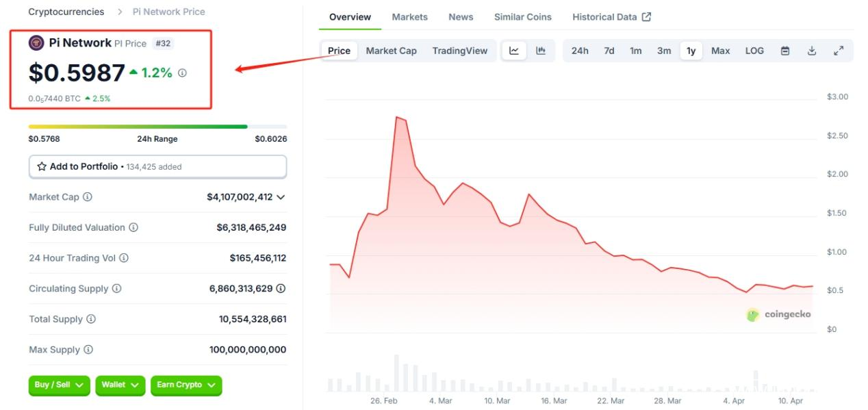
Task: Open the Historical Data tab
Action: pos(611,17)
